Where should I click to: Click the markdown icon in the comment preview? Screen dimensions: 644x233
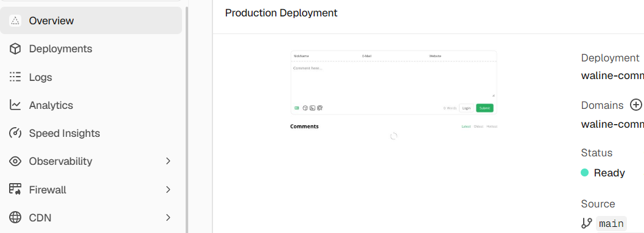pyautogui.click(x=296, y=108)
